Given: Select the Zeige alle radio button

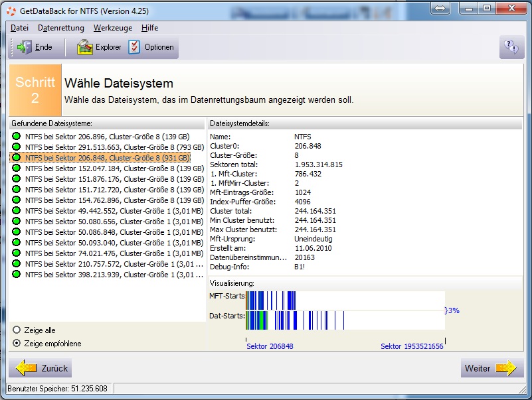Looking at the screenshot, I should click(x=17, y=330).
